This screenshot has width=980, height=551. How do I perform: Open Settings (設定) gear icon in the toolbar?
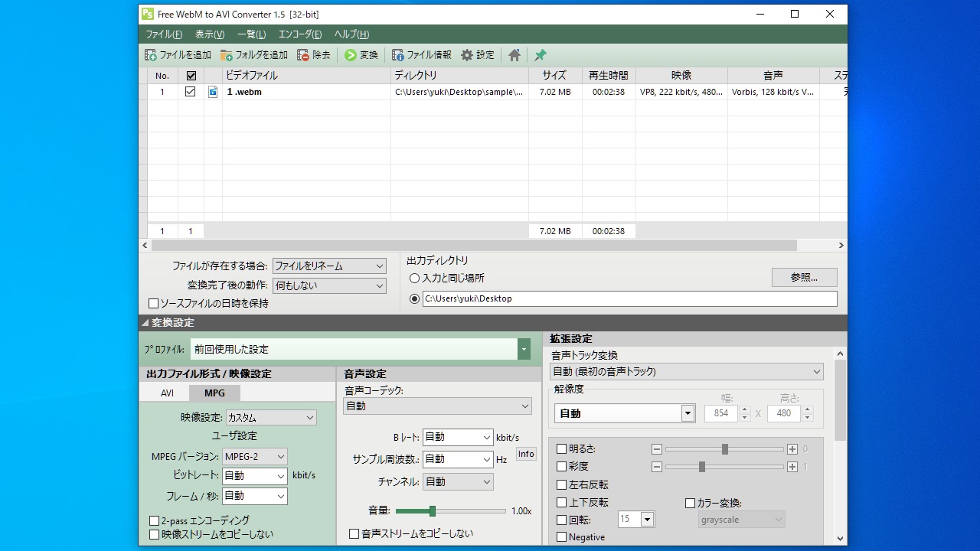pos(467,55)
